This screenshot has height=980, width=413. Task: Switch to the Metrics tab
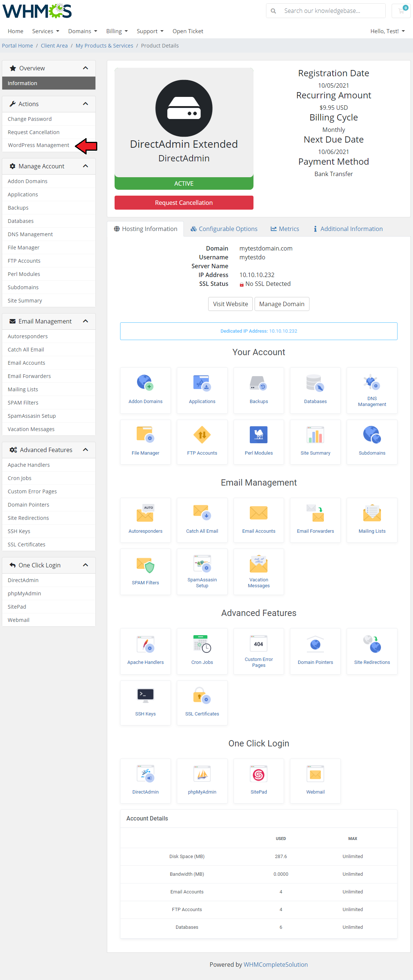[285, 229]
